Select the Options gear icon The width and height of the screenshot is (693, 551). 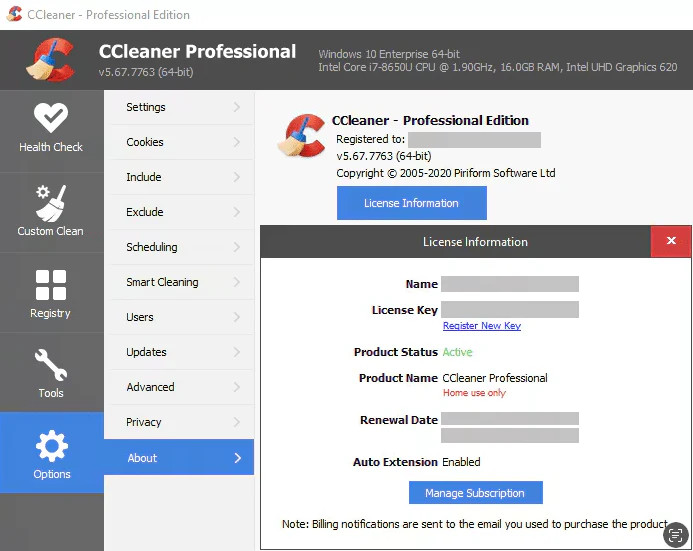[x=52, y=446]
